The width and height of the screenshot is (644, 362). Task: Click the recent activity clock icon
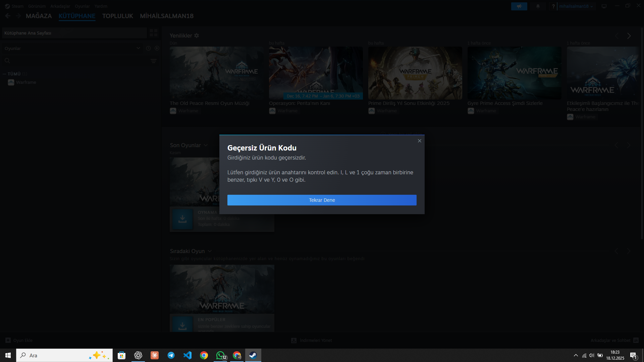point(148,48)
